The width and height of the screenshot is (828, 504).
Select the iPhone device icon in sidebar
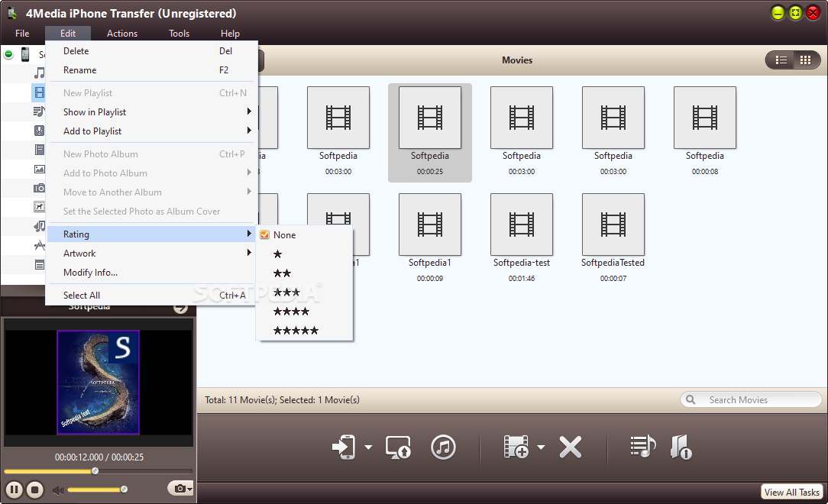point(24,53)
